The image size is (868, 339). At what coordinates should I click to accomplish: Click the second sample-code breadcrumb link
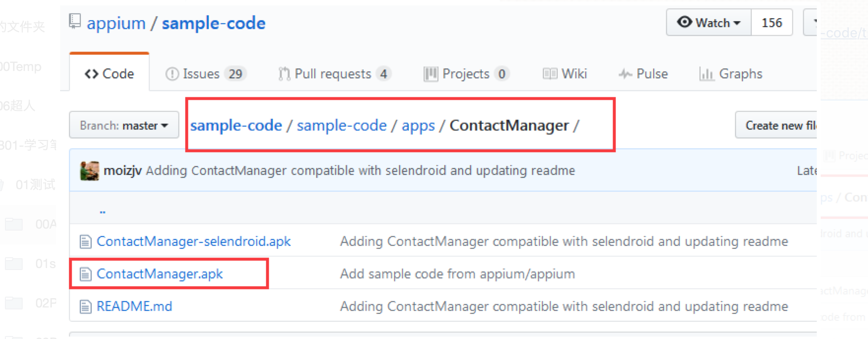(342, 126)
